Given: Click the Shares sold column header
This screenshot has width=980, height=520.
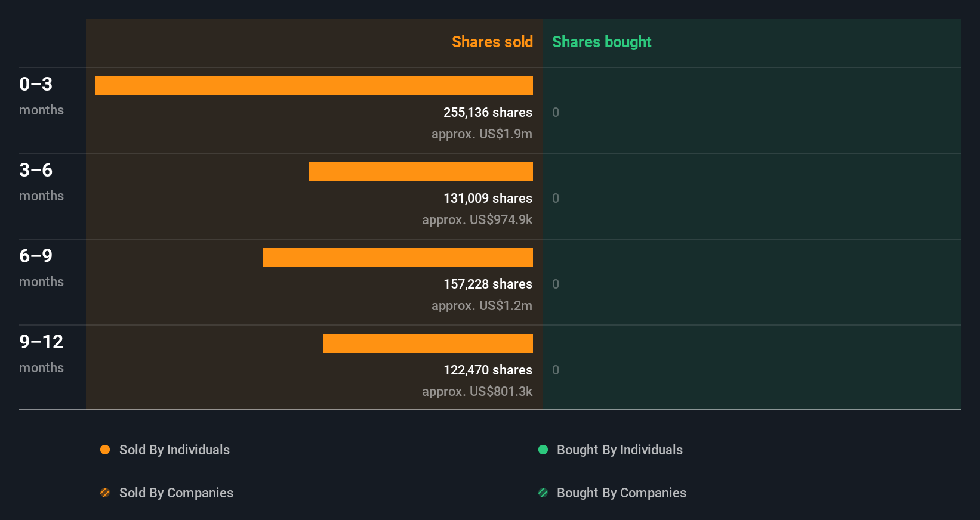Looking at the screenshot, I should pyautogui.click(x=492, y=42).
